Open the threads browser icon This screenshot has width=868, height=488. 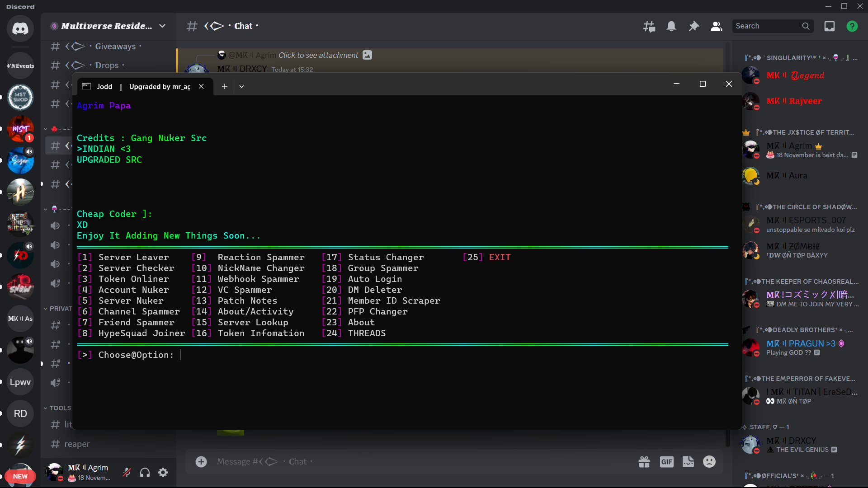649,26
